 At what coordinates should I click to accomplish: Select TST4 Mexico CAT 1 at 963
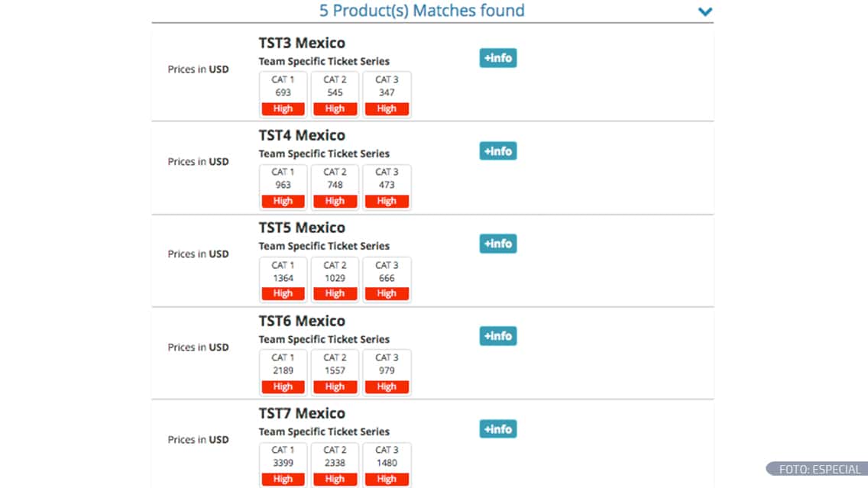283,187
